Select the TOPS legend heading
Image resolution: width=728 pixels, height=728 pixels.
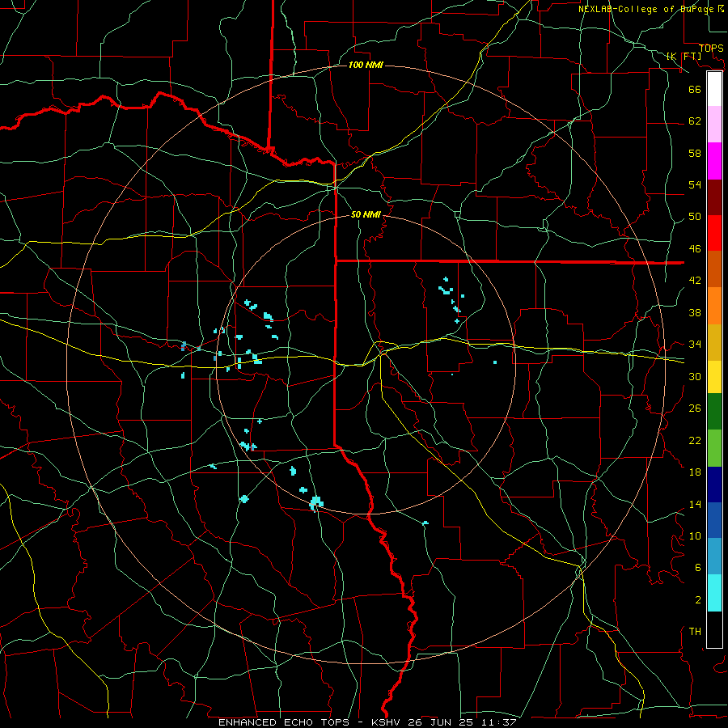(711, 49)
